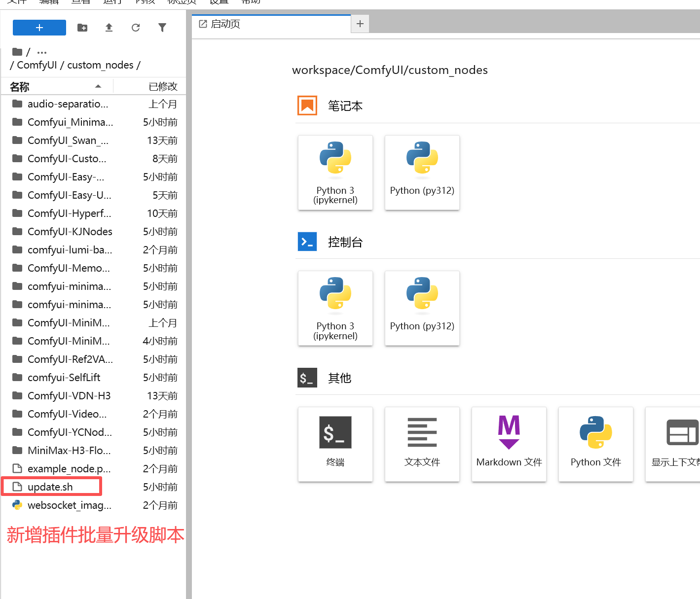Open the ComfyUI-KJNodes folder
700x599 pixels.
[94, 231]
